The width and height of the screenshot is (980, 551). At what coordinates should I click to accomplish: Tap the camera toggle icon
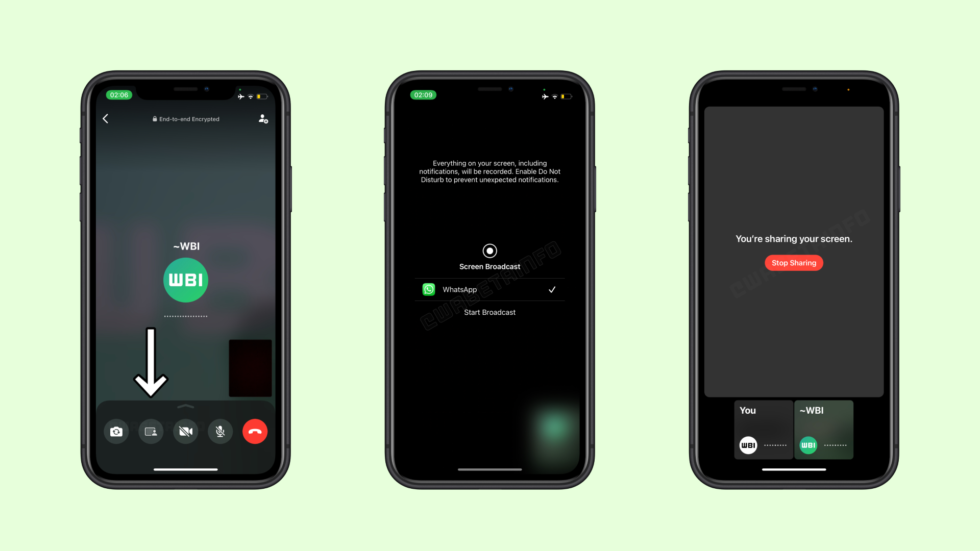point(118,431)
